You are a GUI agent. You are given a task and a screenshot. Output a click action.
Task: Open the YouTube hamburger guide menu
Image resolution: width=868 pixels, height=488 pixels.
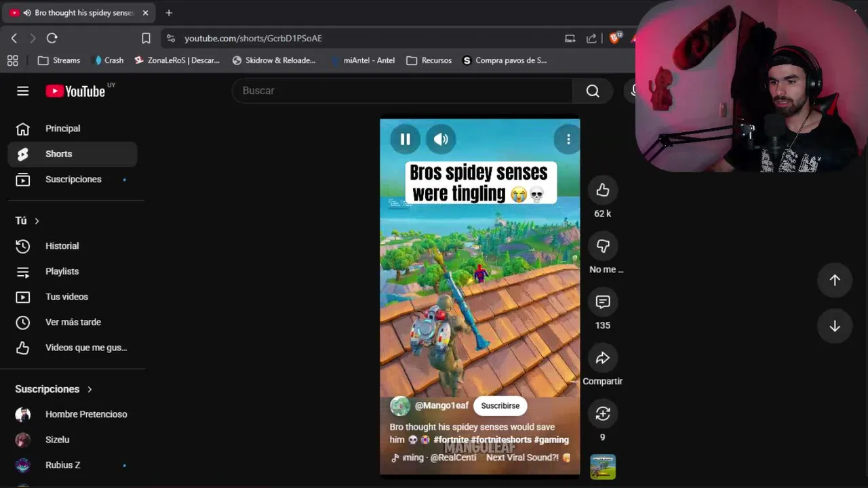tap(23, 91)
